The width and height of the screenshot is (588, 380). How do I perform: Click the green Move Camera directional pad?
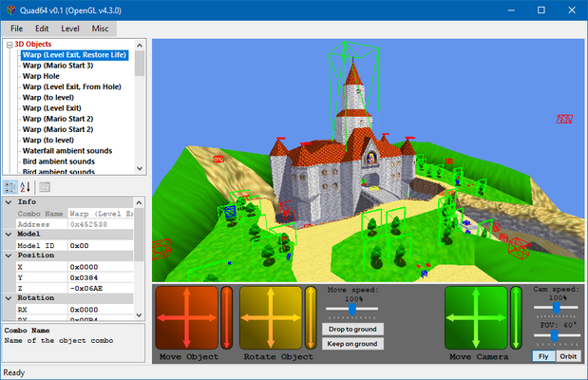pos(475,317)
